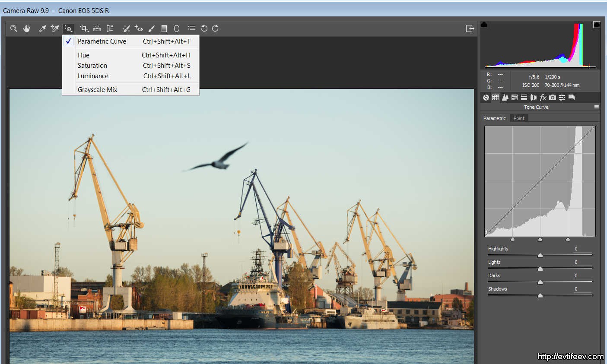Switch to the Point curve tab
The width and height of the screenshot is (607, 364).
[x=519, y=118]
